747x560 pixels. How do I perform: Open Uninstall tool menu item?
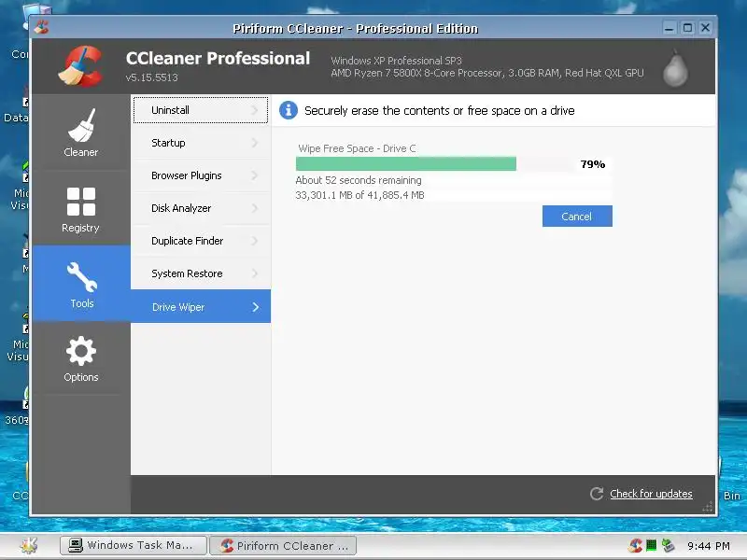(x=201, y=110)
